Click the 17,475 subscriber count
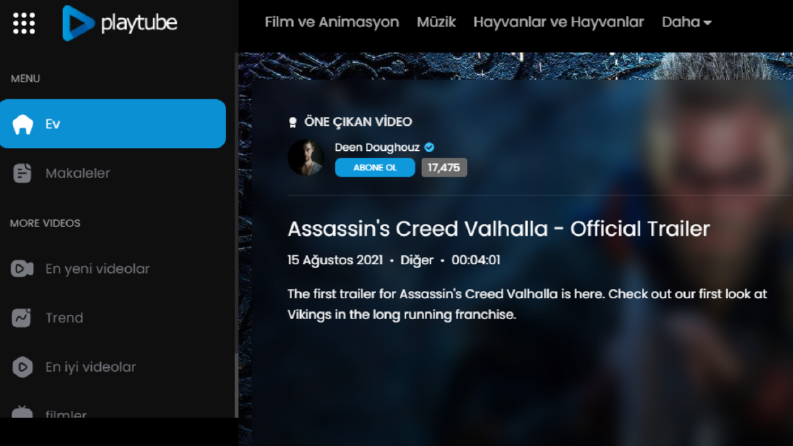Image resolution: width=793 pixels, height=446 pixels. 444,167
